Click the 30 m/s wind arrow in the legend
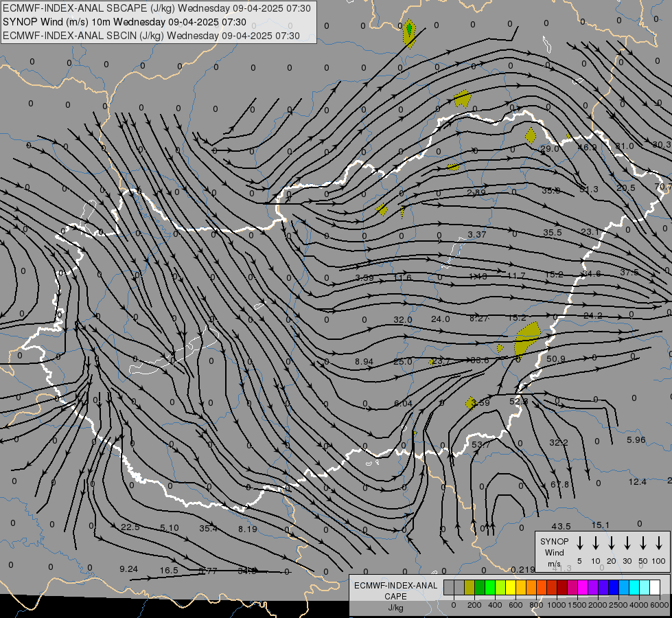The width and height of the screenshot is (672, 618). [x=627, y=543]
